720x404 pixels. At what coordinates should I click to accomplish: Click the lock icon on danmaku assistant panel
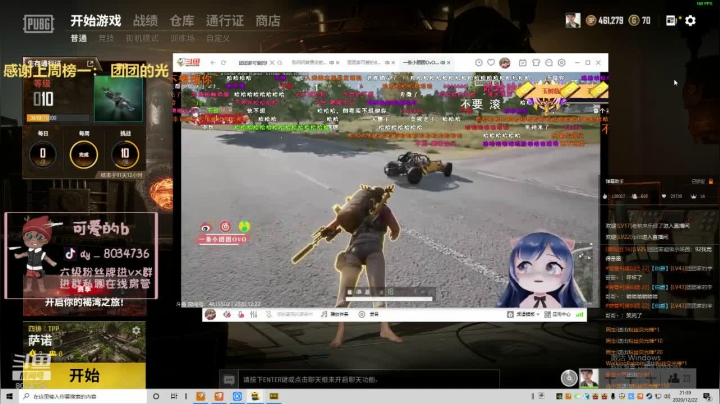coord(711,181)
